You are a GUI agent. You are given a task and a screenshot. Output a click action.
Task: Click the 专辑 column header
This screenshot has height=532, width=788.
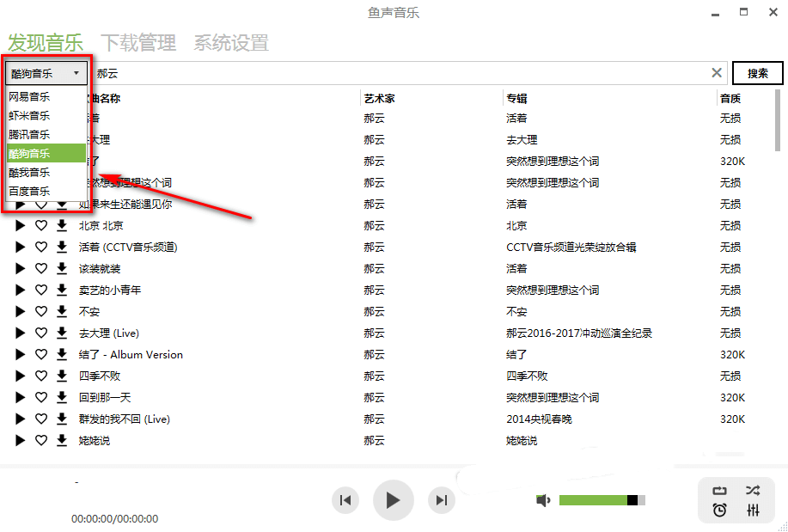point(516,99)
